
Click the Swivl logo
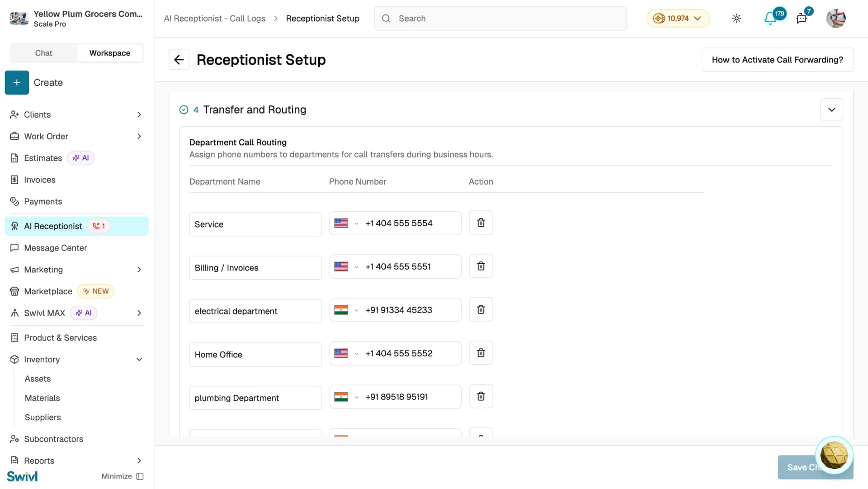pyautogui.click(x=22, y=476)
